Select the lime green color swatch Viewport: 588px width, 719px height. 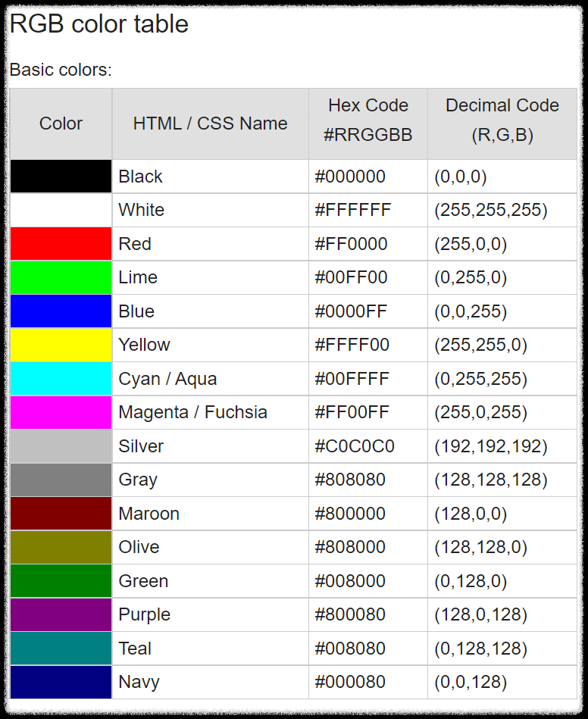[61, 277]
